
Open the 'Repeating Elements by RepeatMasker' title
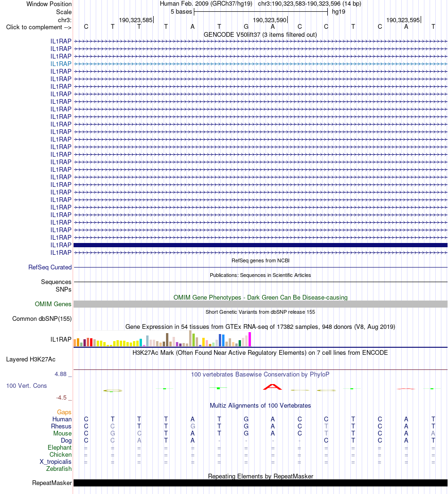(x=260, y=477)
